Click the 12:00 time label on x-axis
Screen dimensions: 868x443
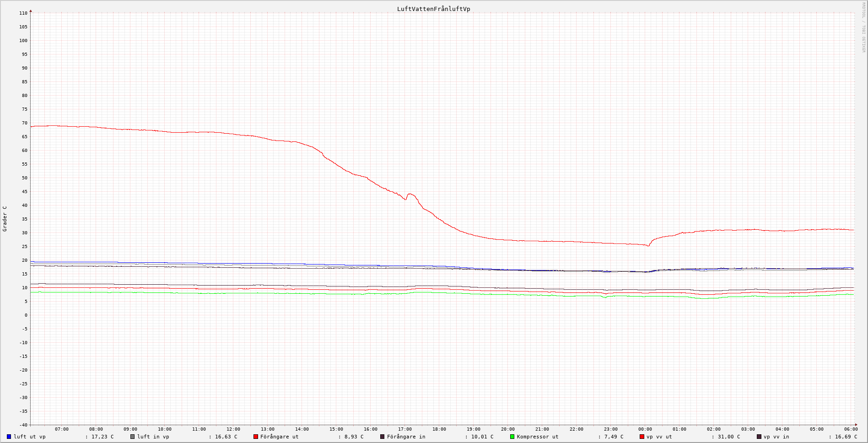[x=233, y=429]
